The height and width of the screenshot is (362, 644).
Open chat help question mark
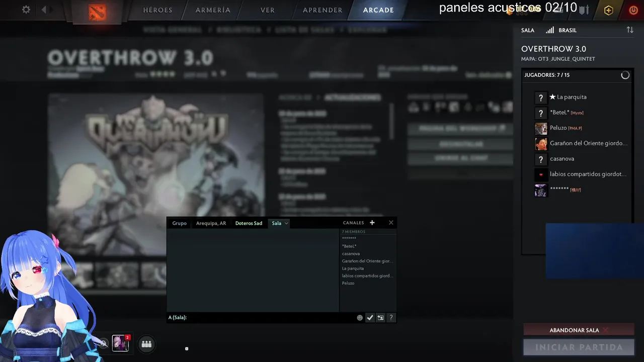tap(391, 318)
